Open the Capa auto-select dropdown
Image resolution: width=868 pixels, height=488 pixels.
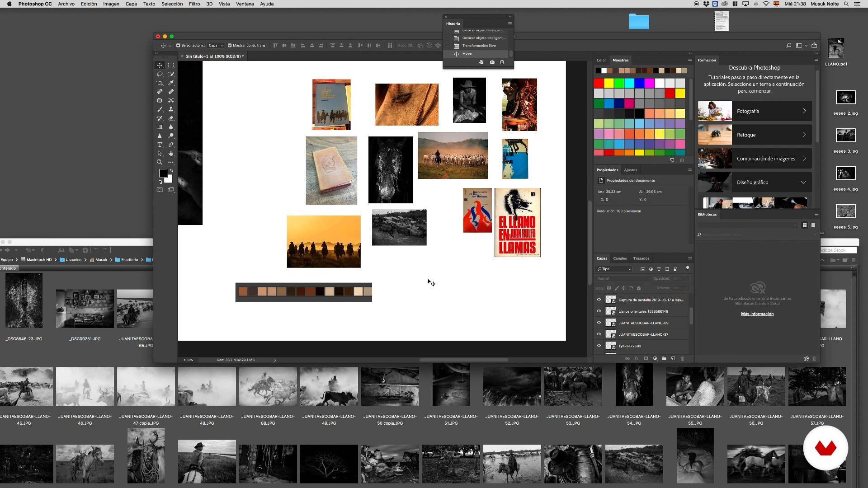tap(216, 46)
